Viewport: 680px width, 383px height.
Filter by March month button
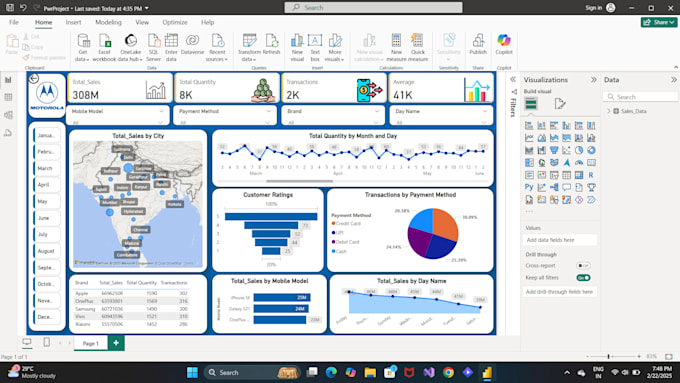pos(47,168)
